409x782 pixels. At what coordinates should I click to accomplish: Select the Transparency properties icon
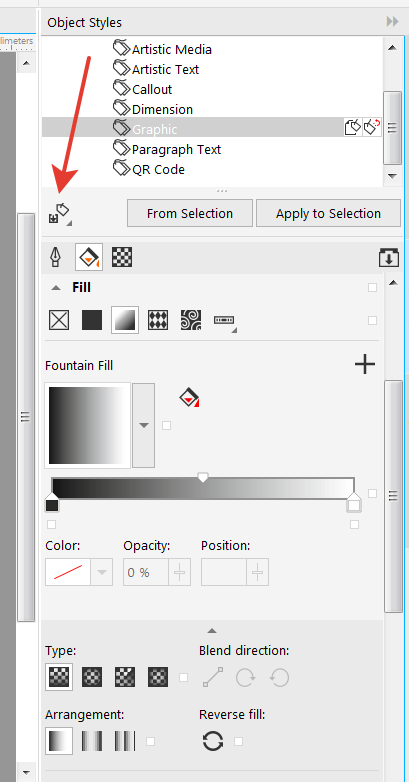click(122, 257)
